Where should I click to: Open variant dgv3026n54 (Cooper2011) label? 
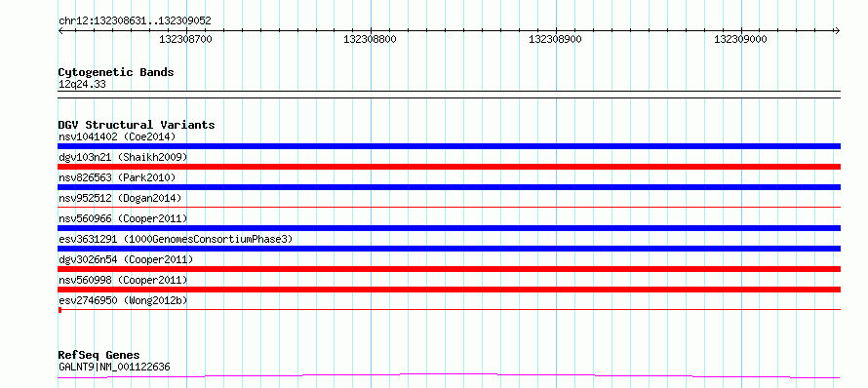click(126, 259)
